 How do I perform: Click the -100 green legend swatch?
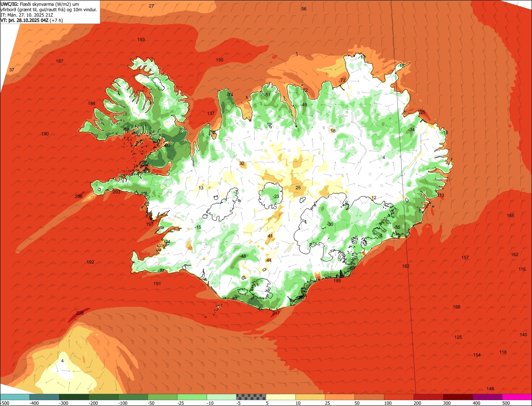[133, 397]
